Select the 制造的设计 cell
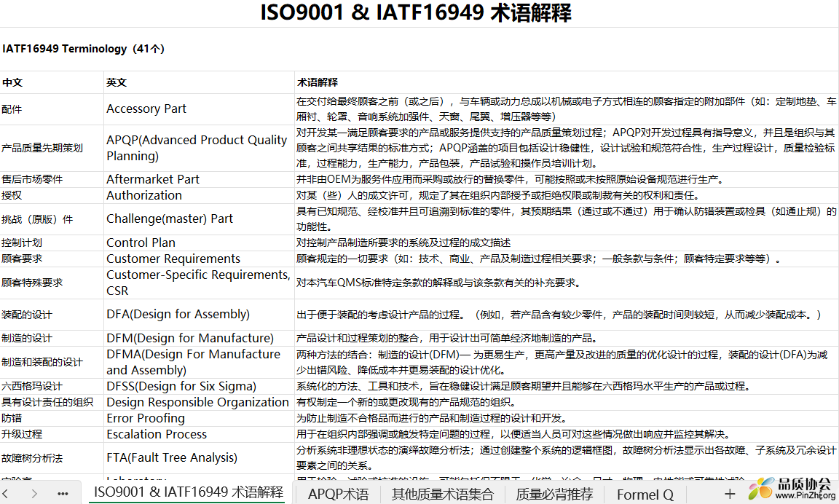839x504 pixels. pyautogui.click(x=52, y=338)
